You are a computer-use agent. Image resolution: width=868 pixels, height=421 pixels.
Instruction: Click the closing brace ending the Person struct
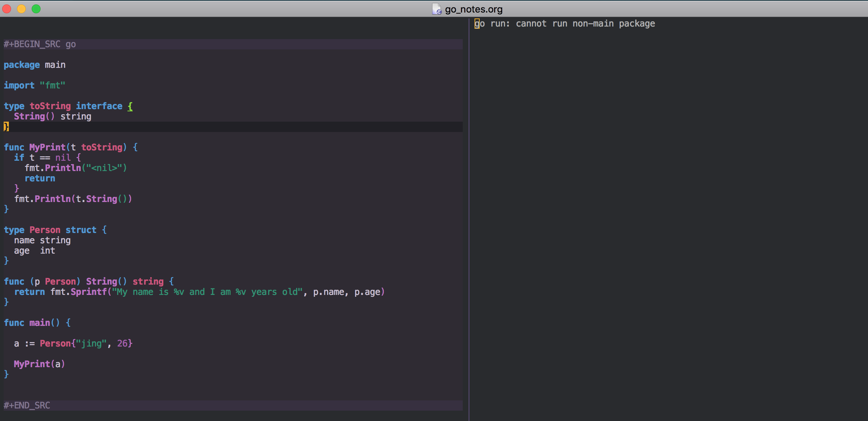[x=6, y=261]
